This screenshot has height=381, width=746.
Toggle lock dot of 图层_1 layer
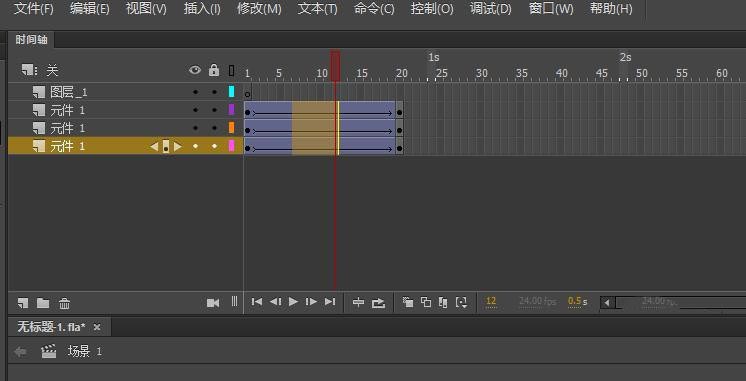[214, 92]
